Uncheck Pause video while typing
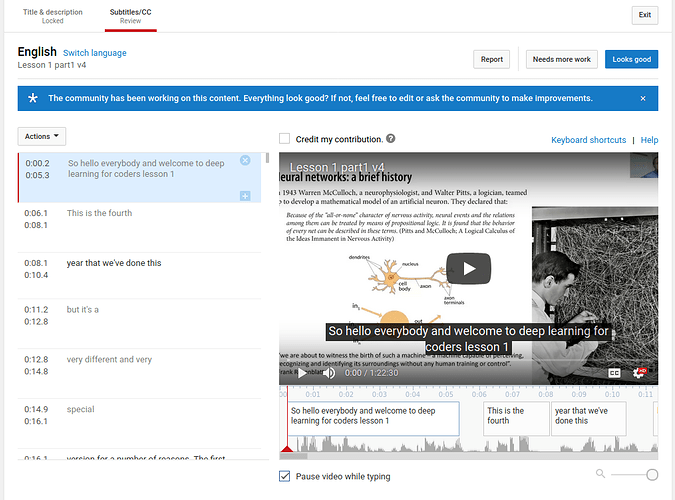Screen dimensions: 675x500 pos(285,476)
